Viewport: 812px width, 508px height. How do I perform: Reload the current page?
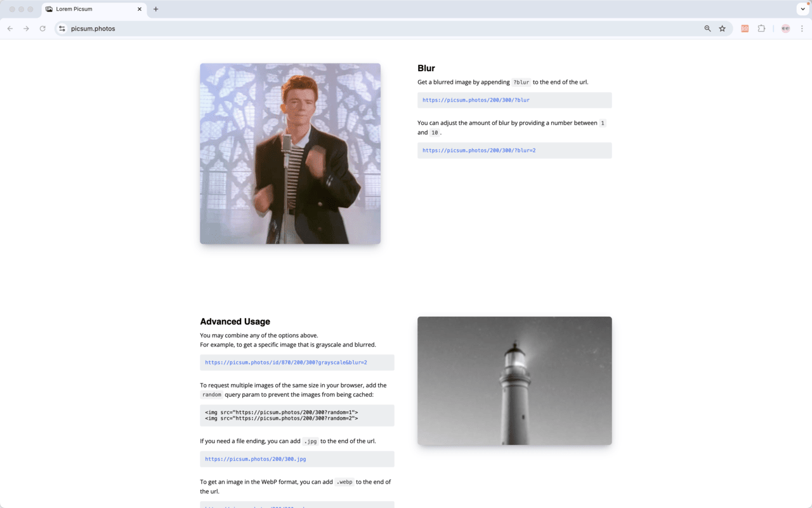(43, 29)
